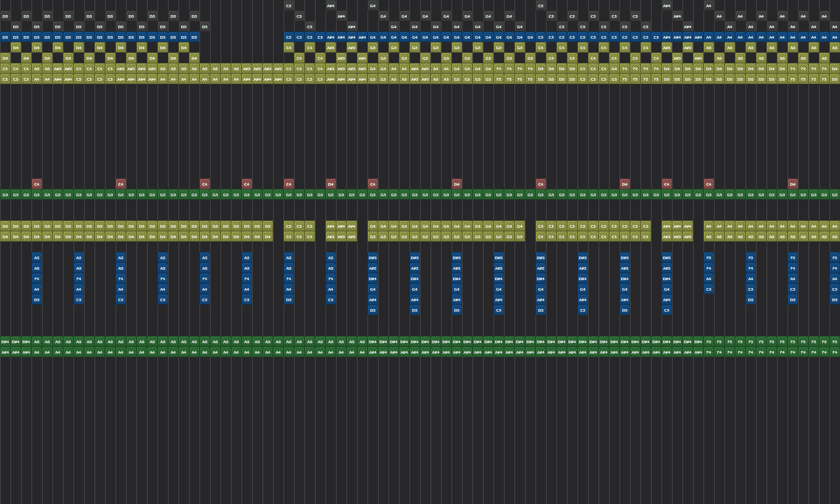
Task: Click first A4 in the lowest green row
Action: [x=37, y=352]
